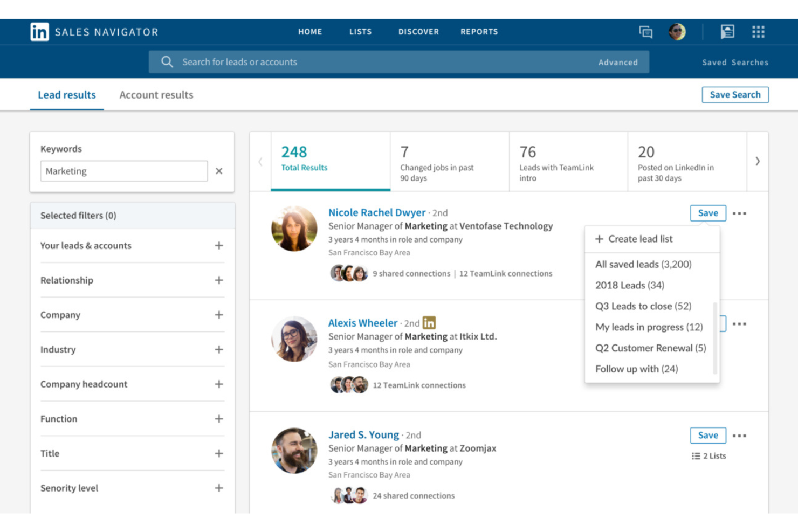Expand the Title filter
The height and width of the screenshot is (532, 798).
pyautogui.click(x=219, y=453)
